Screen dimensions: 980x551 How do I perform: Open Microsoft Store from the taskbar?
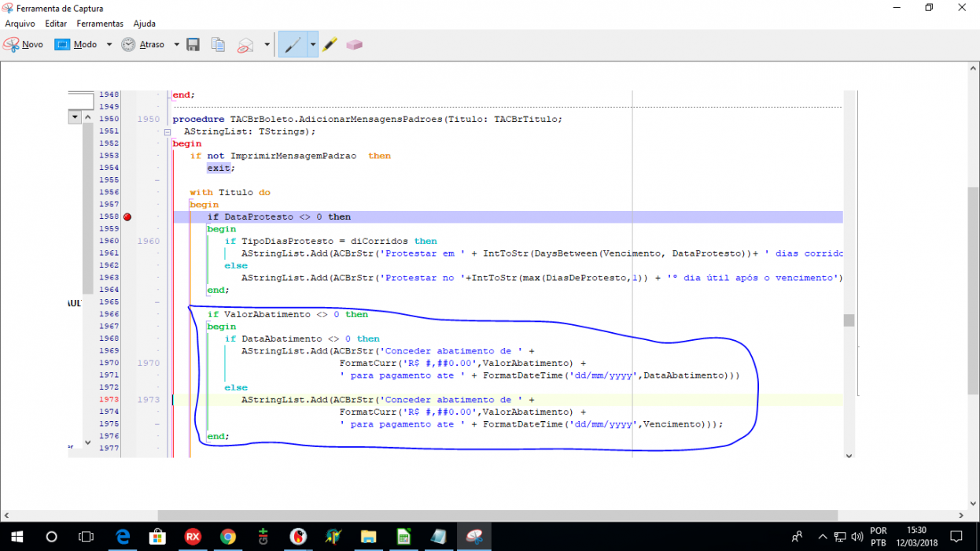pyautogui.click(x=157, y=537)
